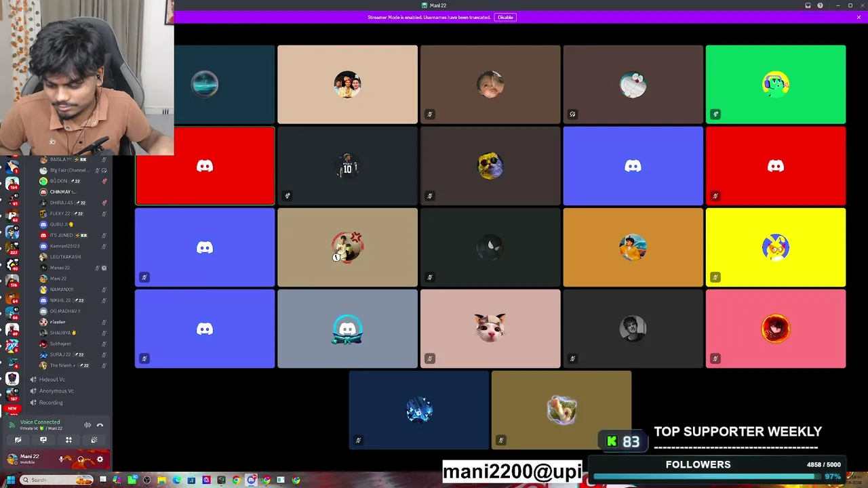Screen dimensions: 868x488
Task: Open Mani 22 user profile panel
Action: point(31,460)
